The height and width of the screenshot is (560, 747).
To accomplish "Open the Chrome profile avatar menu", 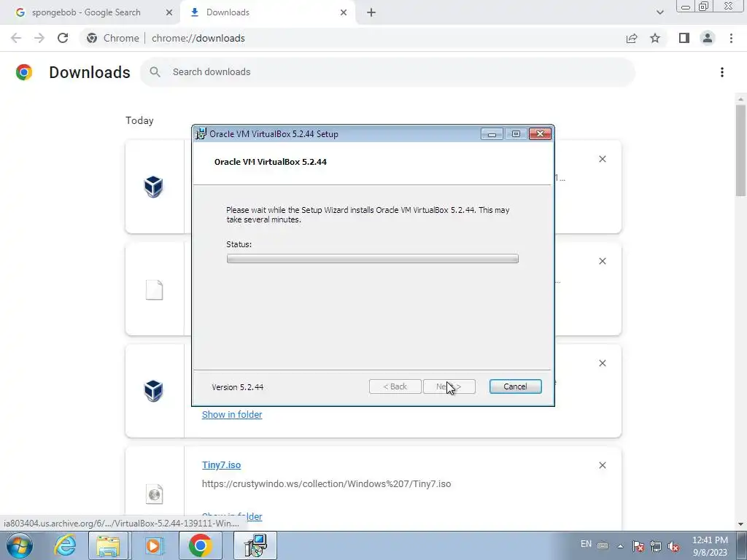I will point(708,38).
